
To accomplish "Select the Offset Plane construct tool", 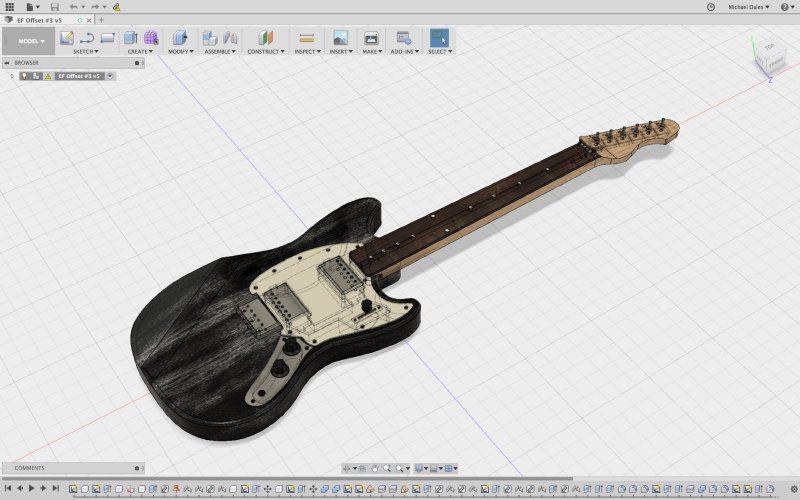I will pyautogui.click(x=265, y=38).
